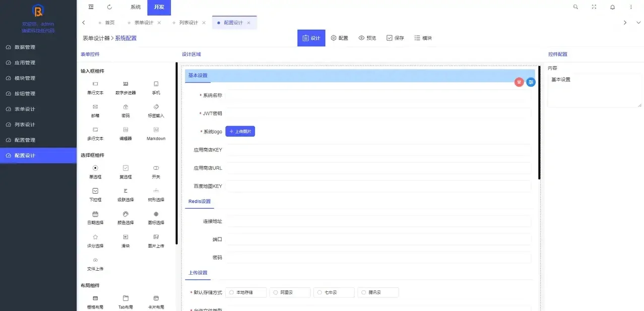Open the three-dot menu at top right

tap(631, 7)
